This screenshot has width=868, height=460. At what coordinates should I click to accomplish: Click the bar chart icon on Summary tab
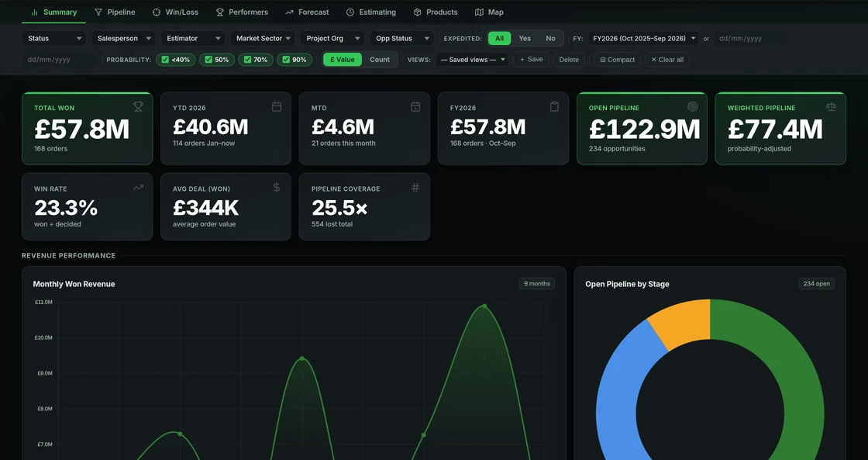34,12
